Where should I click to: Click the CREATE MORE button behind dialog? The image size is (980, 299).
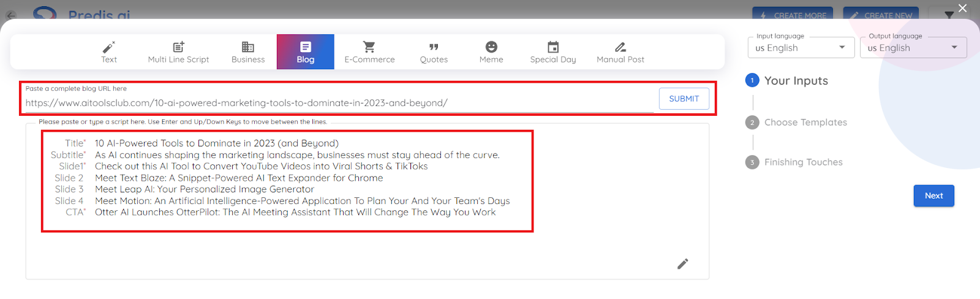click(791, 15)
